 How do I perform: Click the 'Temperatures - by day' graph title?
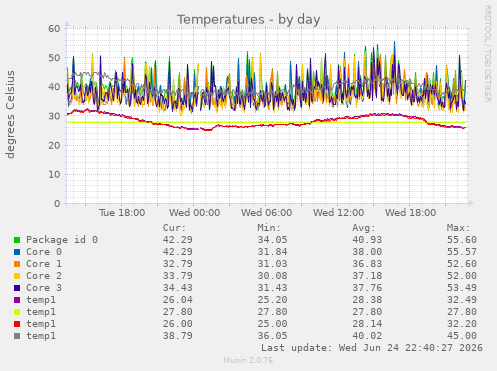coord(248,20)
